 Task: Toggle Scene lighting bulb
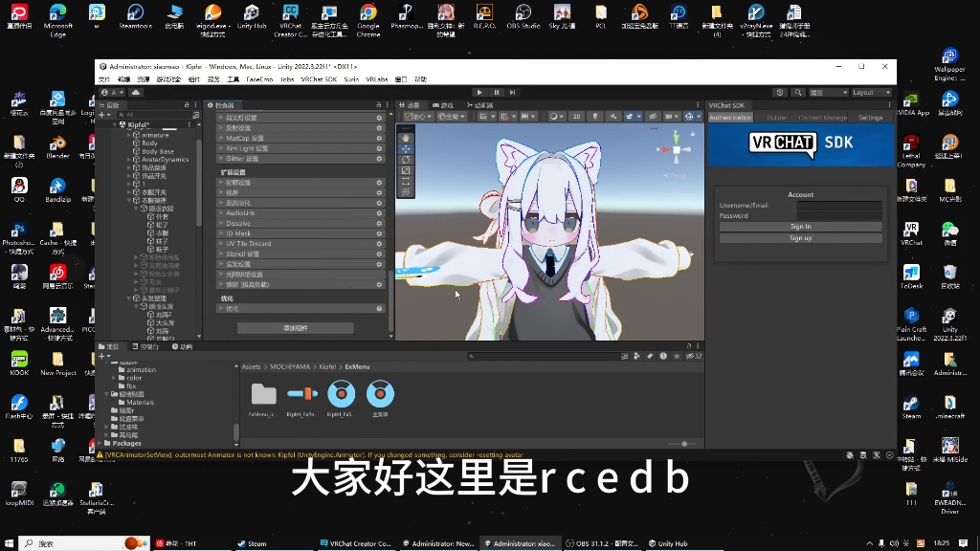[595, 116]
